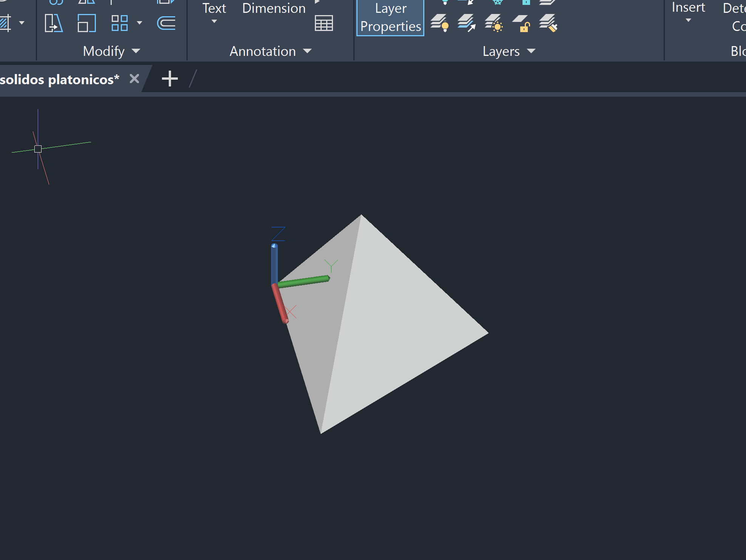
Task: Click the Layer Merge brush icon
Action: tap(548, 23)
